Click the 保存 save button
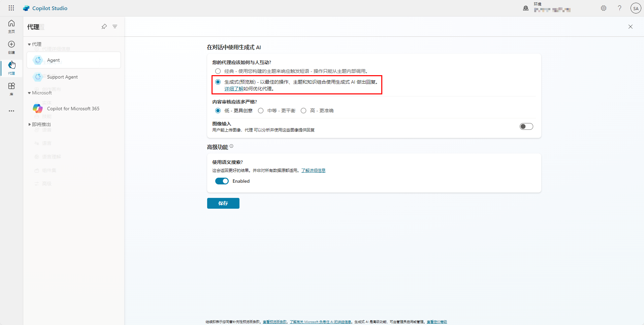644x325 pixels. 223,203
